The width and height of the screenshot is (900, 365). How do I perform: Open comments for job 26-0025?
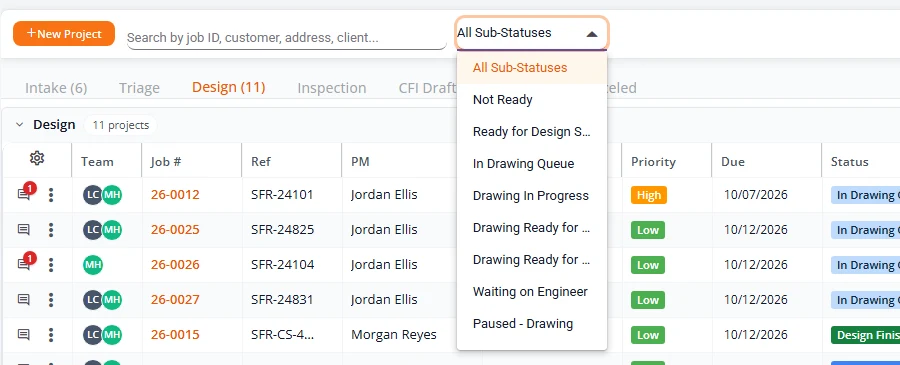click(24, 230)
